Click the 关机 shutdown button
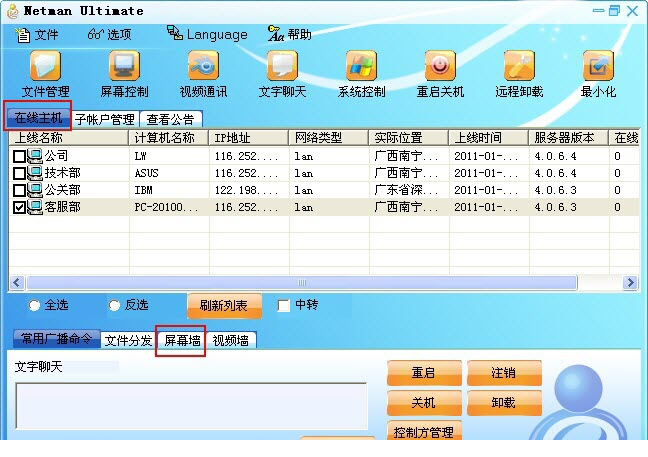Viewport: 648px width, 457px height. pyautogui.click(x=424, y=402)
